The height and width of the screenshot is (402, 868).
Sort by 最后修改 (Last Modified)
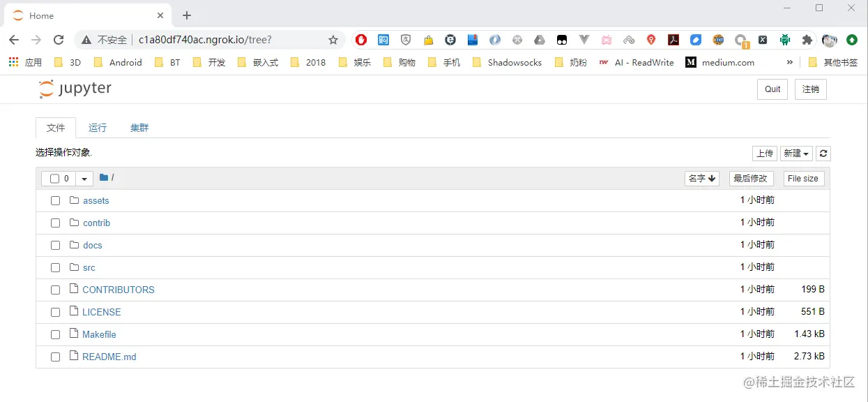[x=751, y=179]
